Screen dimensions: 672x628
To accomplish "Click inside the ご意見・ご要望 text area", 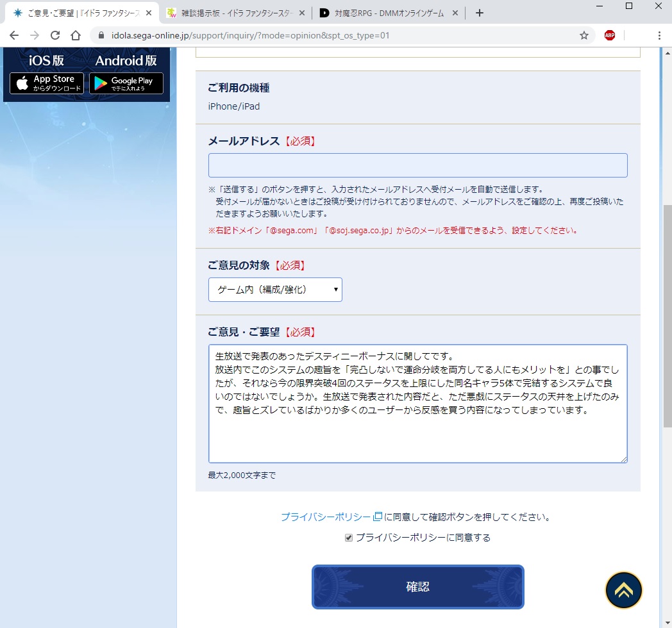I will [417, 436].
